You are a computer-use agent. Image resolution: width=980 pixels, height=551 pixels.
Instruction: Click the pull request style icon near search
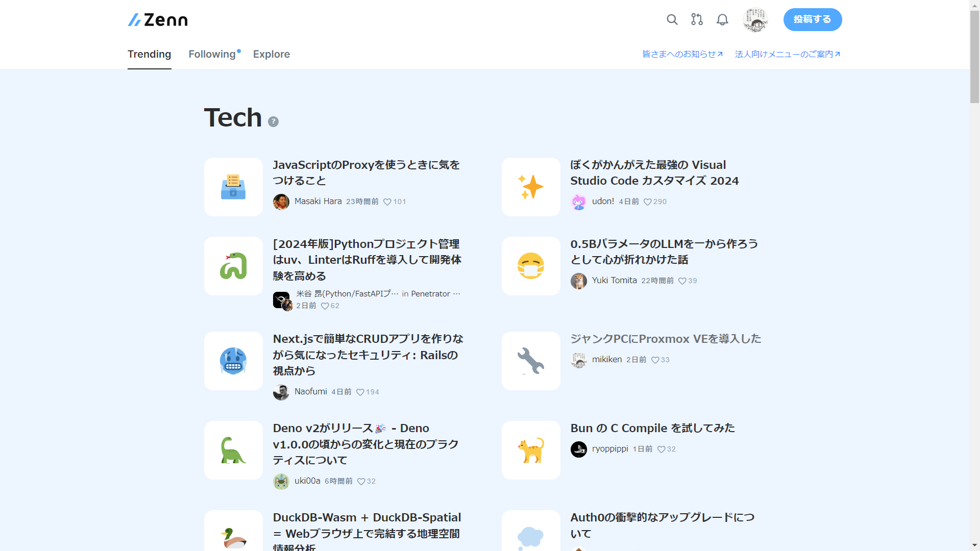point(696,19)
